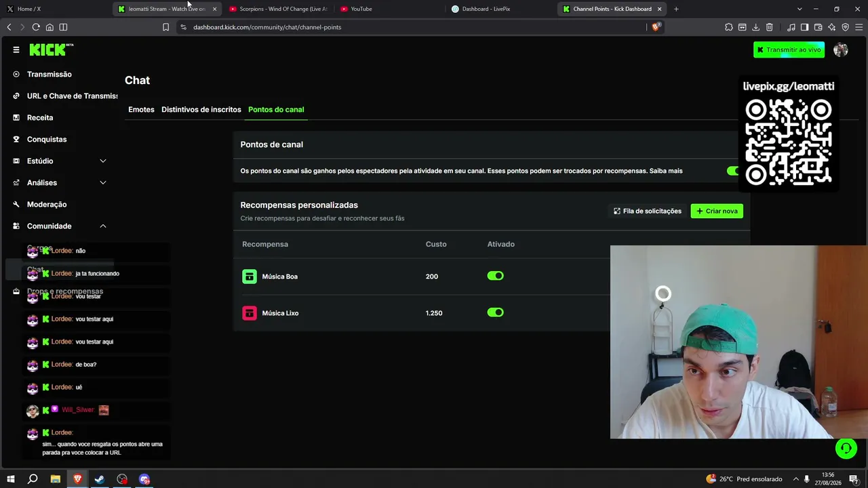Switch to the Home / X browser tab

click(56, 9)
